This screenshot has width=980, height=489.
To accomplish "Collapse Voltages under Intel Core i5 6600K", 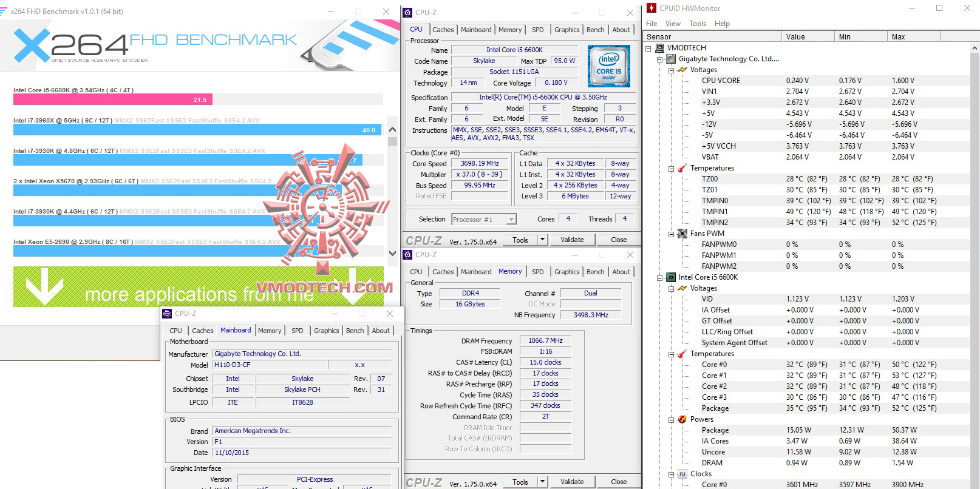I will coord(671,288).
